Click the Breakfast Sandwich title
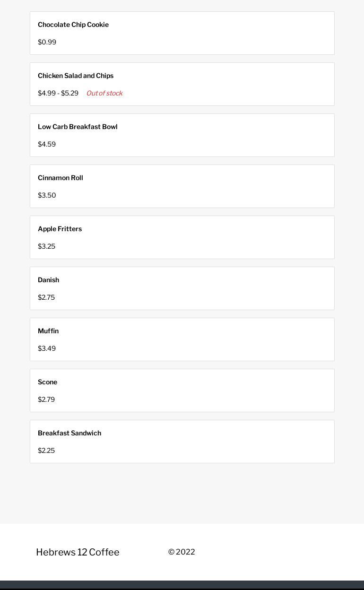The width and height of the screenshot is (364, 590). click(x=69, y=433)
